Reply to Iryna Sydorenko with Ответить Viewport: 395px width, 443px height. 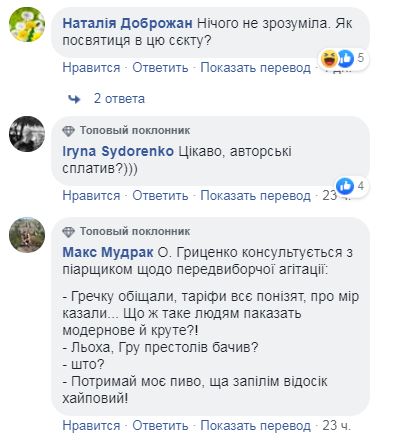click(160, 195)
